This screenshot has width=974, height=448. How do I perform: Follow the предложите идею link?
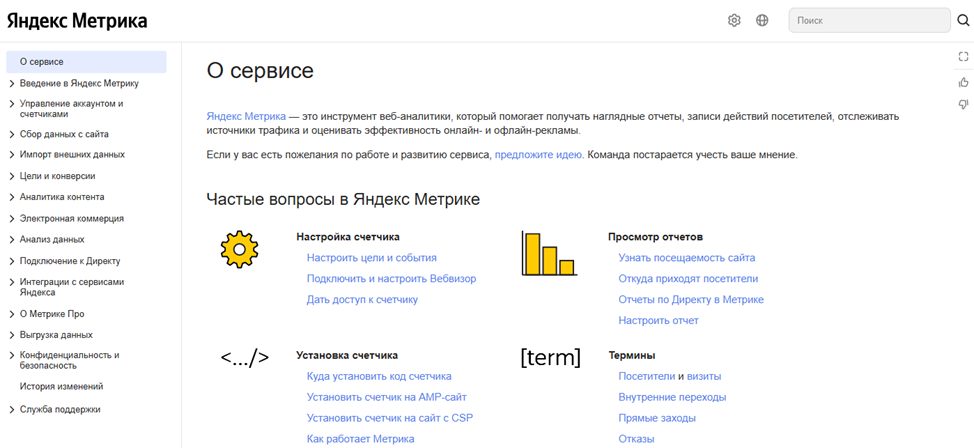(x=539, y=154)
